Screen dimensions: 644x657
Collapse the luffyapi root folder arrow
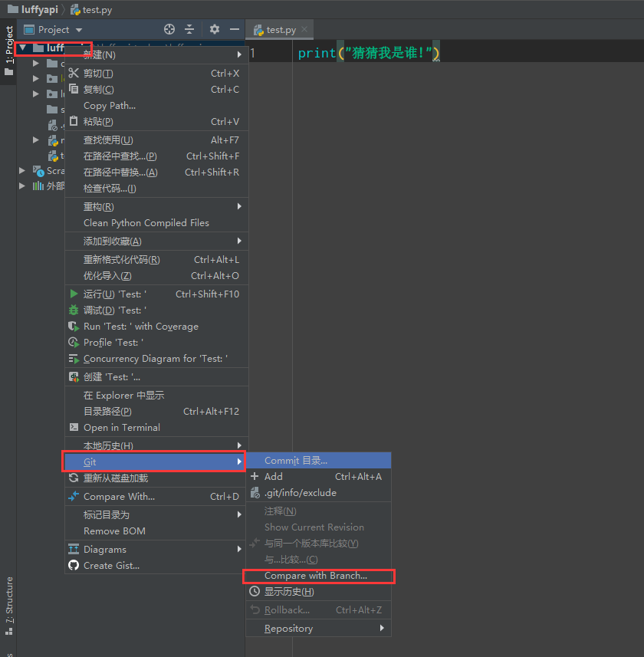click(x=23, y=48)
